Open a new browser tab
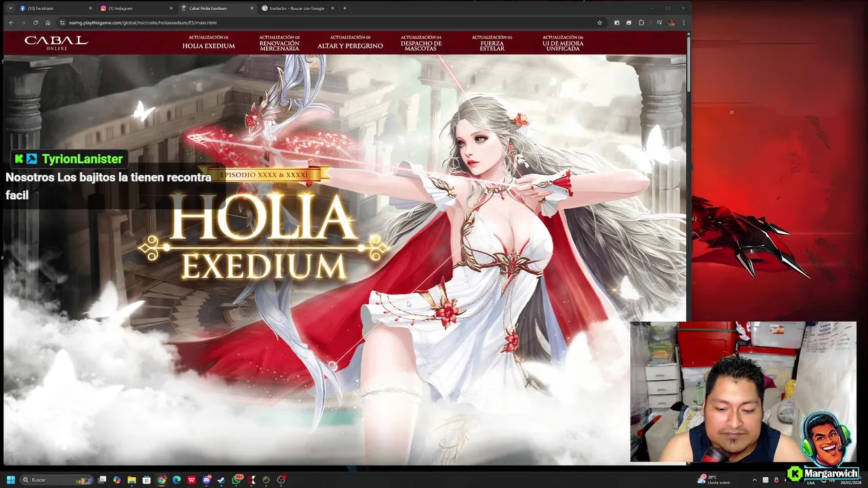The image size is (868, 488). click(344, 8)
